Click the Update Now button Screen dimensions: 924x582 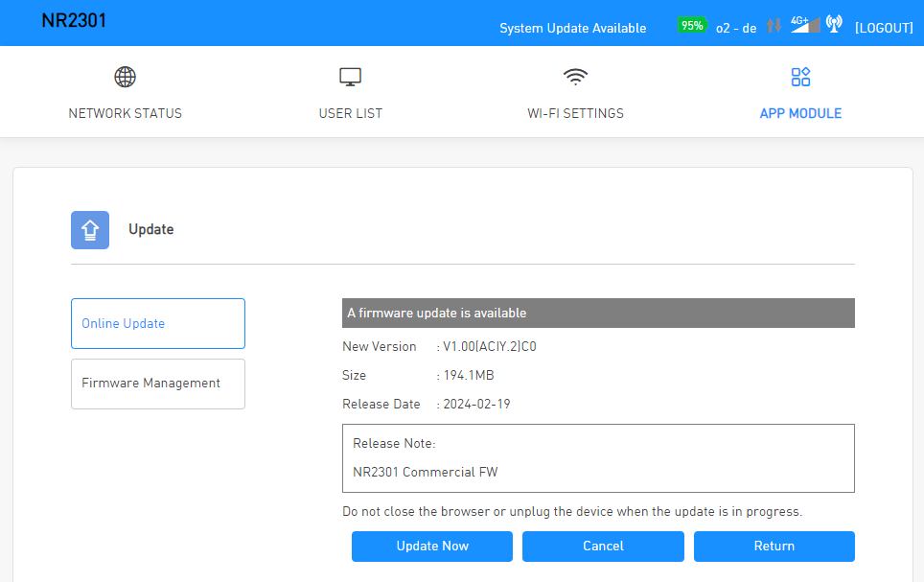(x=432, y=546)
